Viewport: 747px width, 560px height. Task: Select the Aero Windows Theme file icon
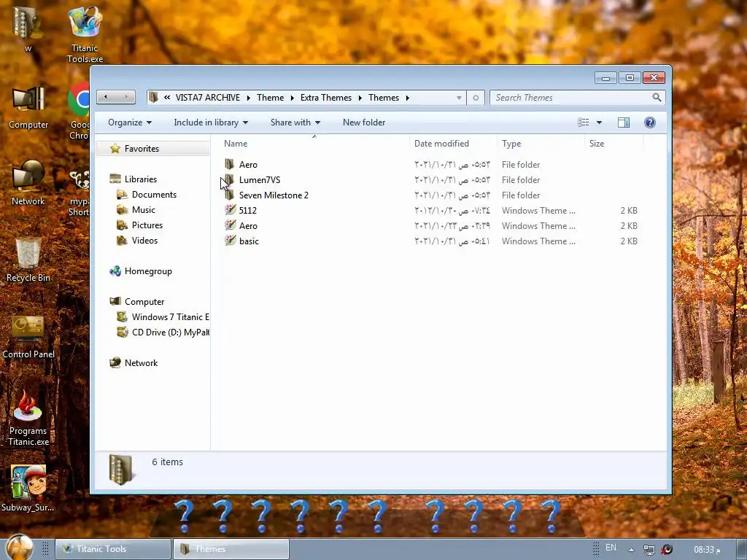coord(230,225)
